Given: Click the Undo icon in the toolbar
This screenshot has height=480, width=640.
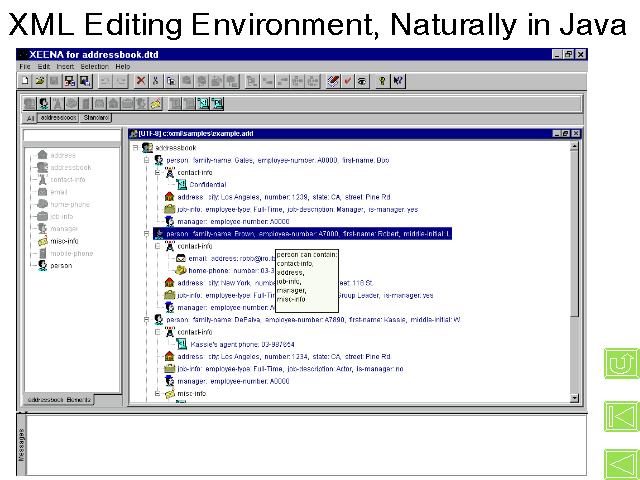Looking at the screenshot, I should [x=105, y=80].
